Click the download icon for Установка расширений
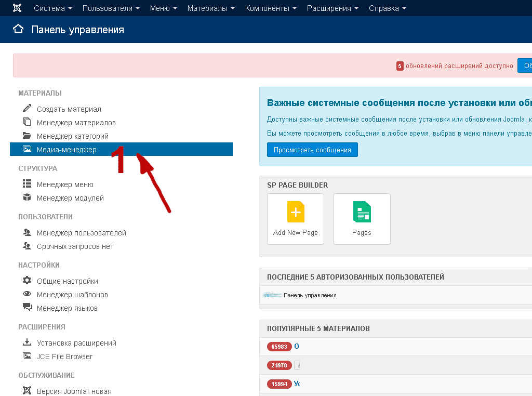This screenshot has width=532, height=396. coord(27,342)
